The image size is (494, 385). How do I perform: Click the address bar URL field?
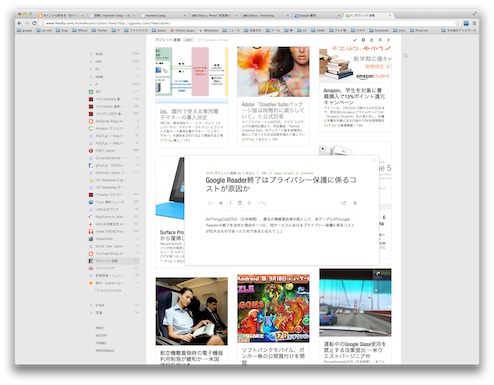[x=247, y=23]
